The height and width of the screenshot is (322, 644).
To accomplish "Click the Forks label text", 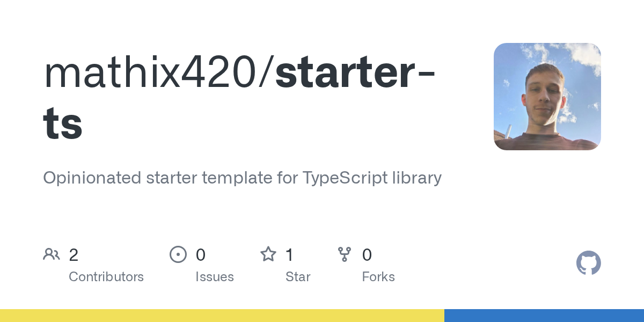I will tap(378, 277).
